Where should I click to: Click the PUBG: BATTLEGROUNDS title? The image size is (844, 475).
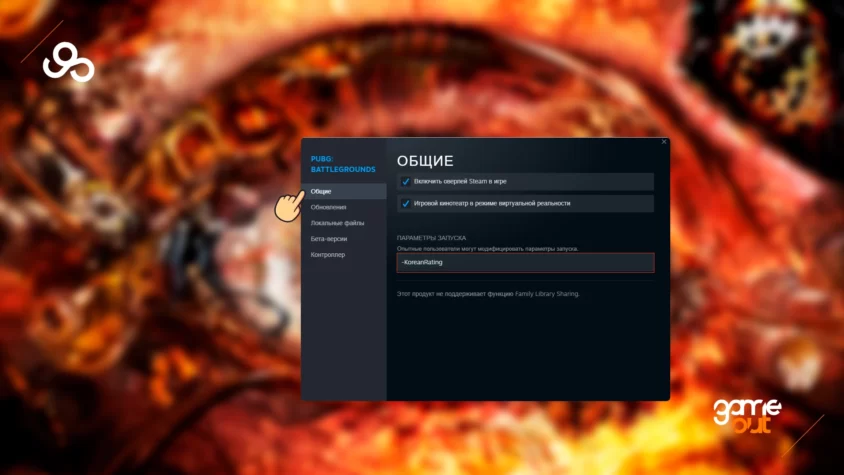(343, 164)
